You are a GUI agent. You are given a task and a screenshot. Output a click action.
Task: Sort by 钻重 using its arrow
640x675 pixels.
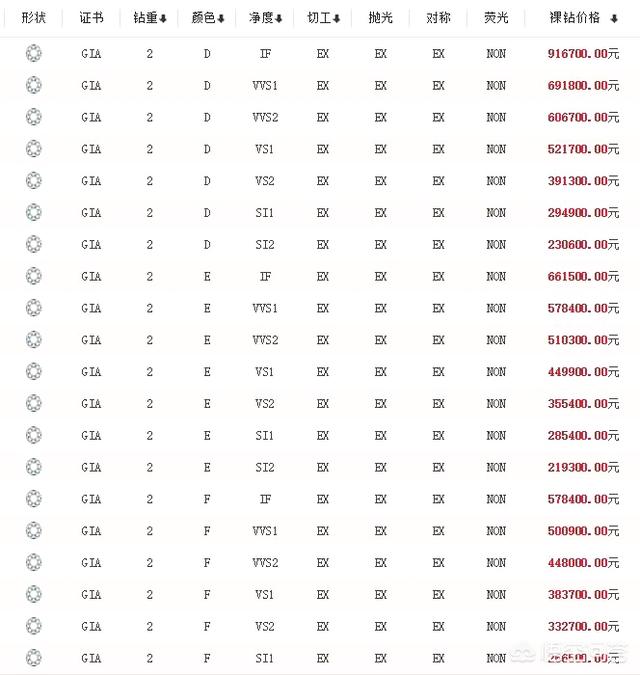163,19
